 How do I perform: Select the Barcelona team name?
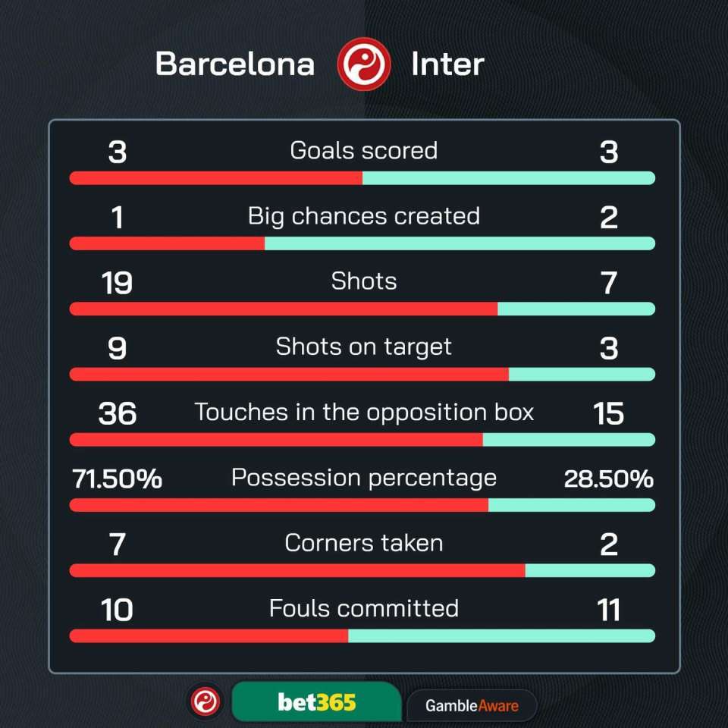click(235, 64)
